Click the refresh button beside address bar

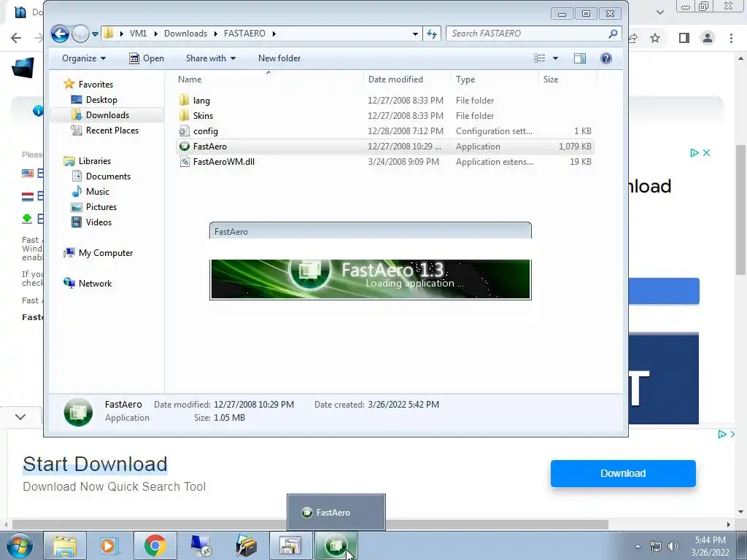coord(432,34)
